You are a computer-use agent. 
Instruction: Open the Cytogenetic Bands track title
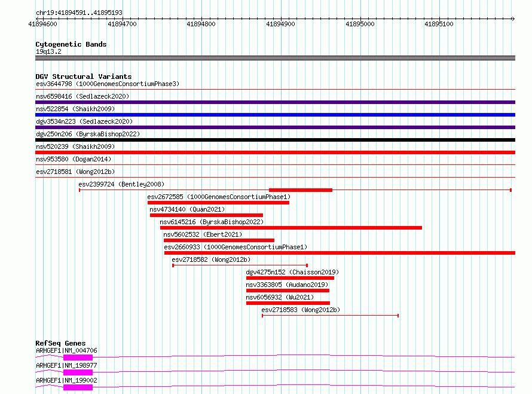(x=71, y=44)
